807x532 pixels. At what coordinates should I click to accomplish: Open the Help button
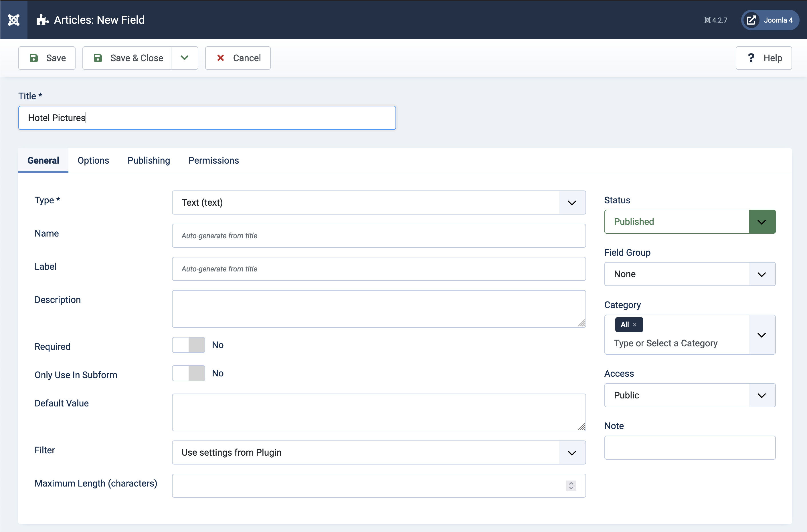(764, 58)
